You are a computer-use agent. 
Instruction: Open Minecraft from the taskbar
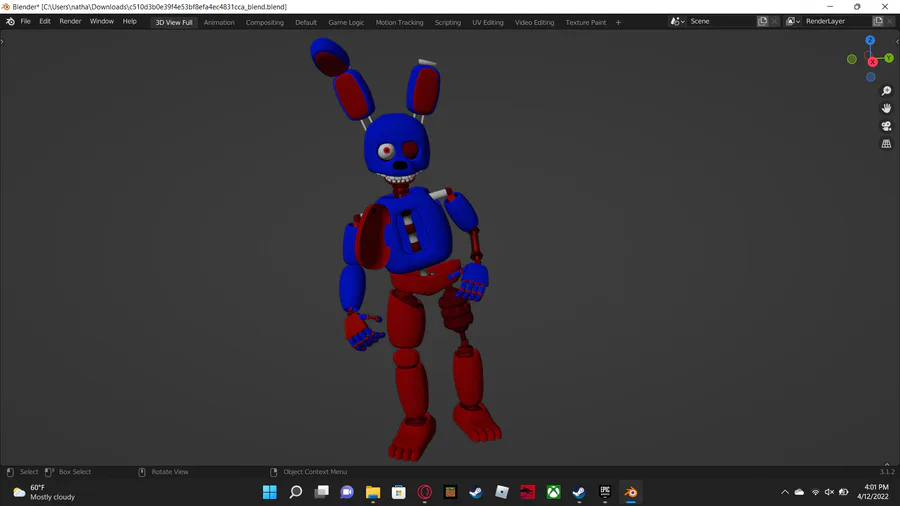tap(450, 492)
